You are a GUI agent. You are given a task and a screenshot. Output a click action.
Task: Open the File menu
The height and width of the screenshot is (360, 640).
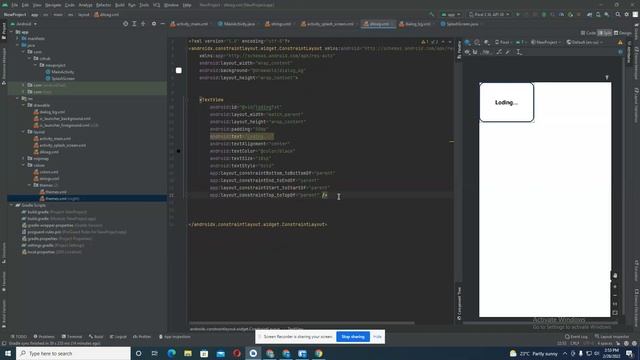pyautogui.click(x=15, y=5)
